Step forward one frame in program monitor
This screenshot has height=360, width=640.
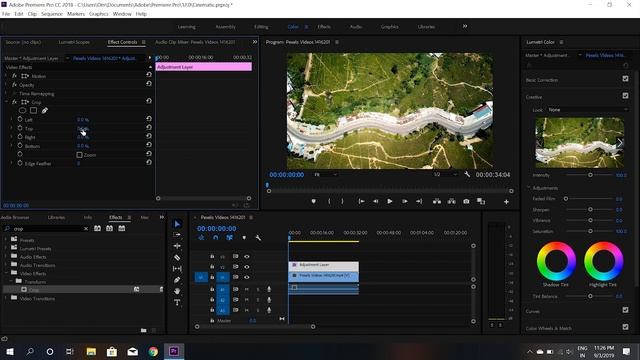click(x=404, y=201)
